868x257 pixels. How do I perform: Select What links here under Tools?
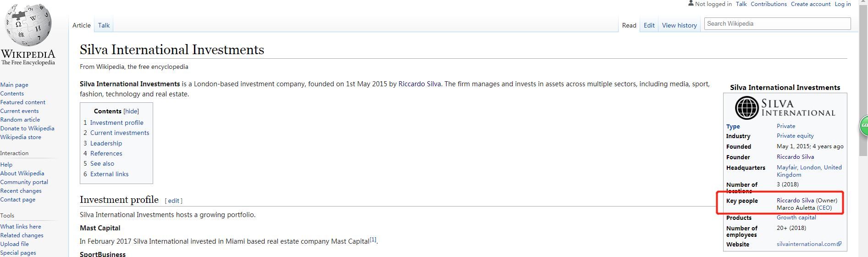[21, 227]
